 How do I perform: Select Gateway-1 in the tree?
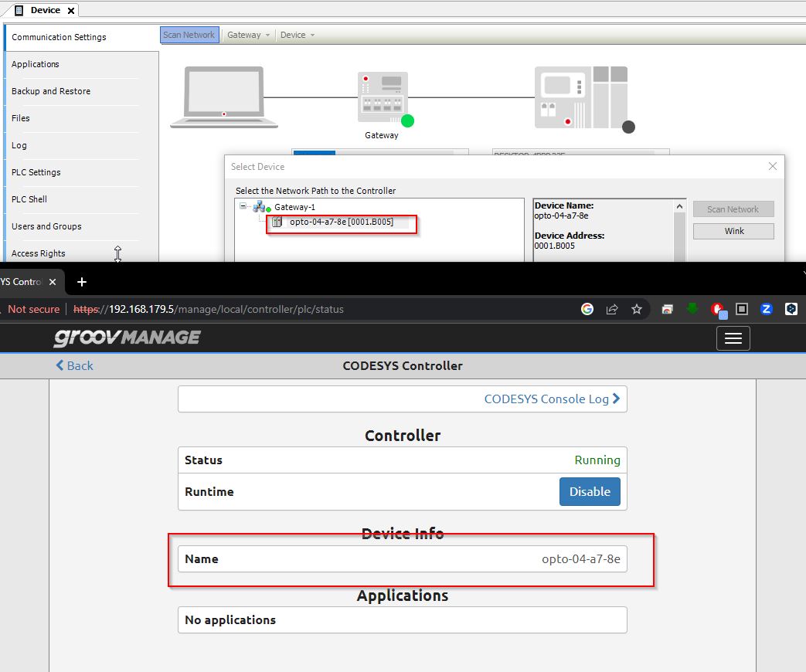point(294,207)
